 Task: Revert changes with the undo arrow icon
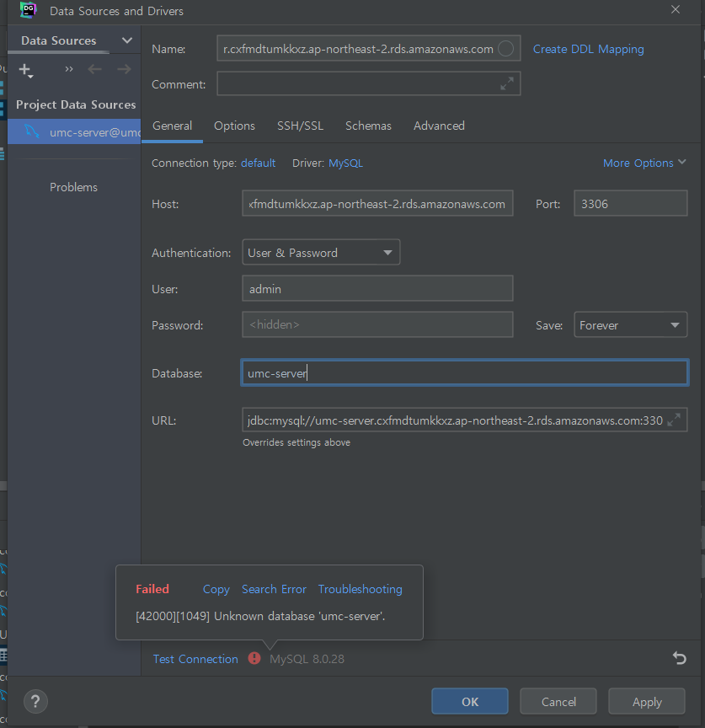pyautogui.click(x=680, y=658)
